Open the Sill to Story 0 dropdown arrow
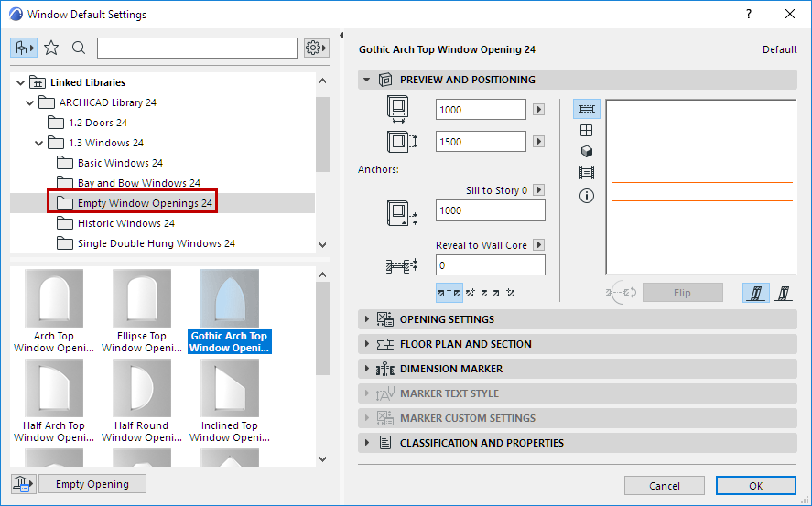Viewport: 812px width, 506px height. (539, 190)
